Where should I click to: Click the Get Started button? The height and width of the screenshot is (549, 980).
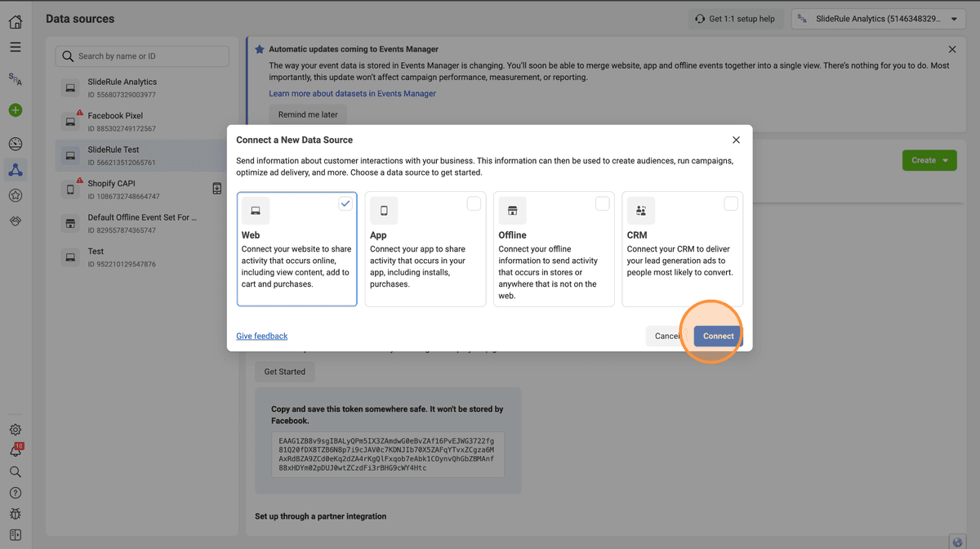(x=284, y=372)
